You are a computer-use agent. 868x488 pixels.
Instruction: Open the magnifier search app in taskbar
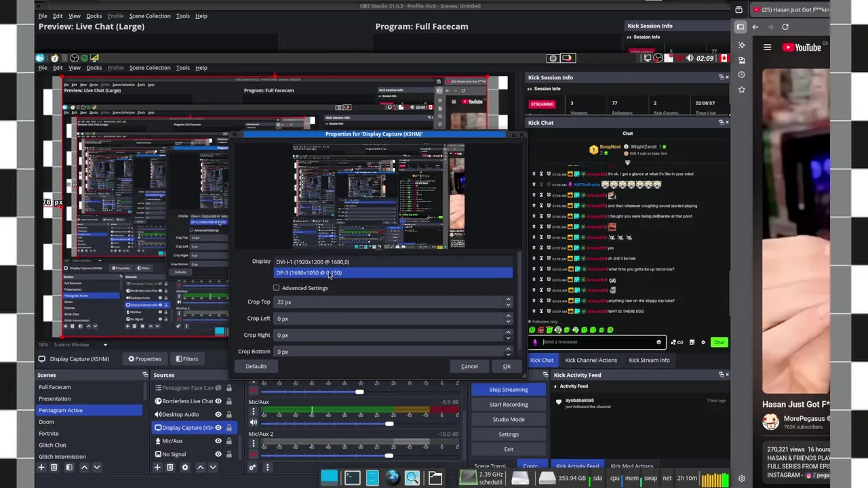pos(412,478)
